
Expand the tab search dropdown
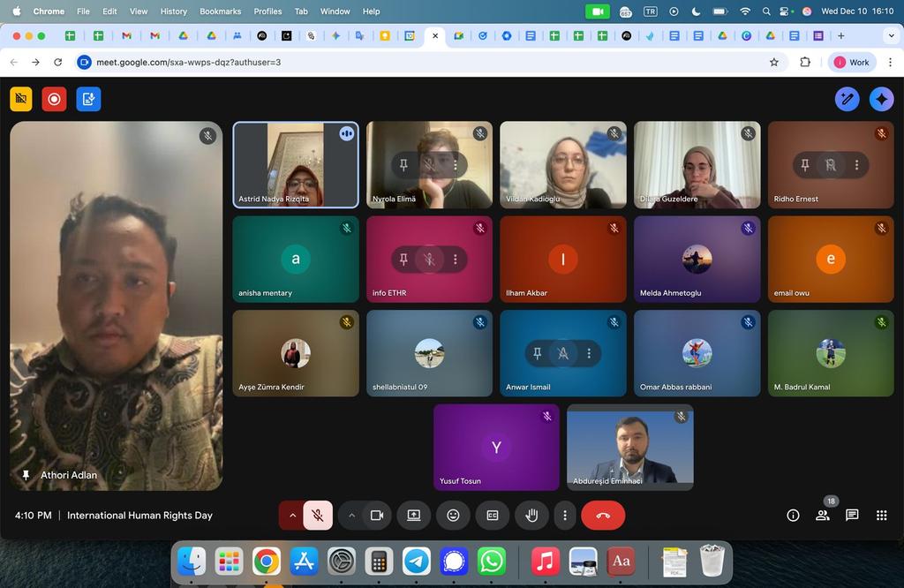click(x=891, y=35)
